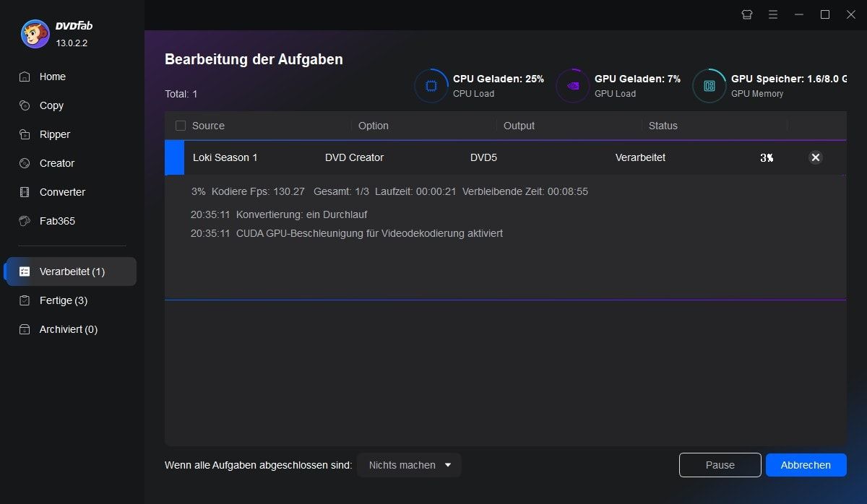Screen dimensions: 867x504
Task: Close the DVDFab window
Action: coord(851,14)
